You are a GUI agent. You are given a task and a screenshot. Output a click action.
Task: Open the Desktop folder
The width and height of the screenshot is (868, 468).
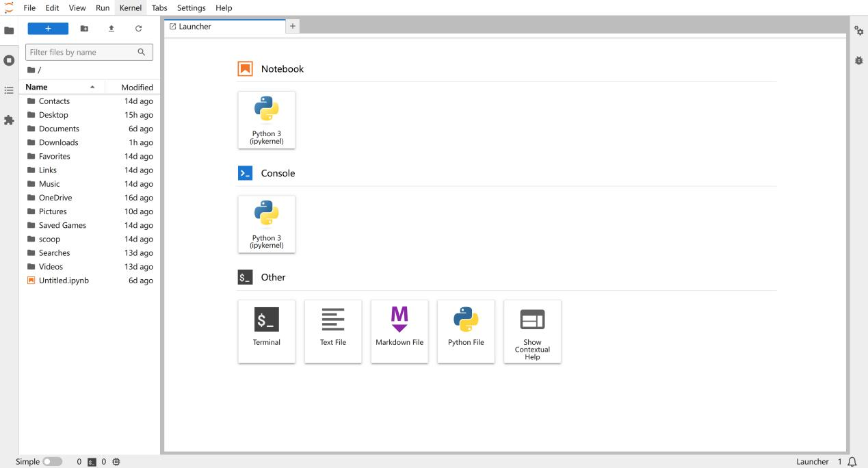point(91,115)
